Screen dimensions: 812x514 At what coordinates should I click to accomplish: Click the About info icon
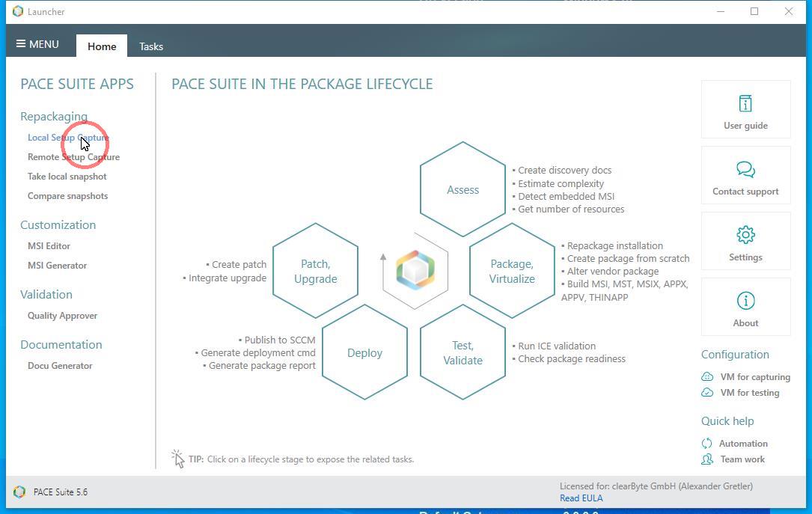tap(745, 301)
